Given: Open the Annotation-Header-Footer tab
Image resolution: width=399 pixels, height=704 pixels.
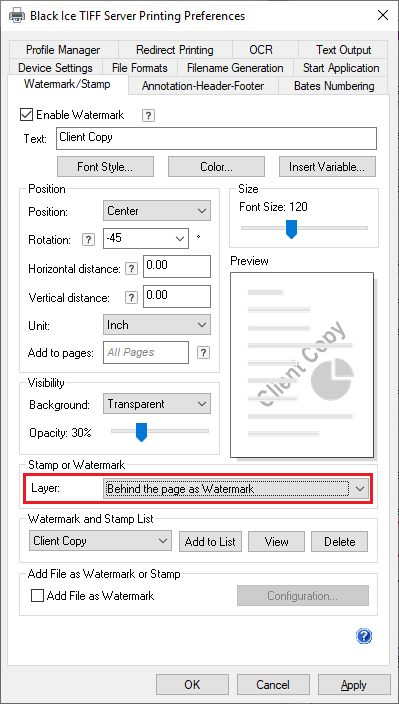Looking at the screenshot, I should coord(203,86).
